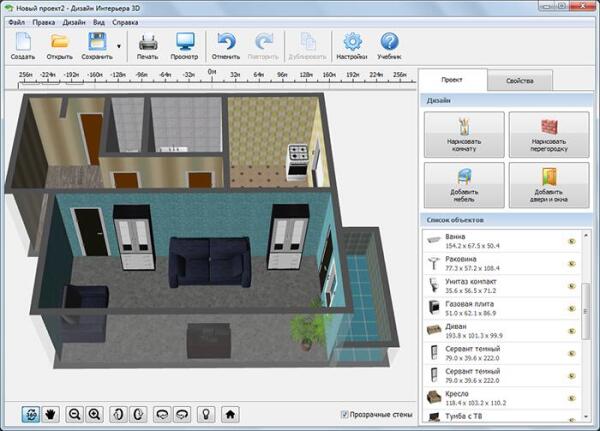The height and width of the screenshot is (431, 600).
Task: Click the Создать new project icon
Action: [x=23, y=42]
